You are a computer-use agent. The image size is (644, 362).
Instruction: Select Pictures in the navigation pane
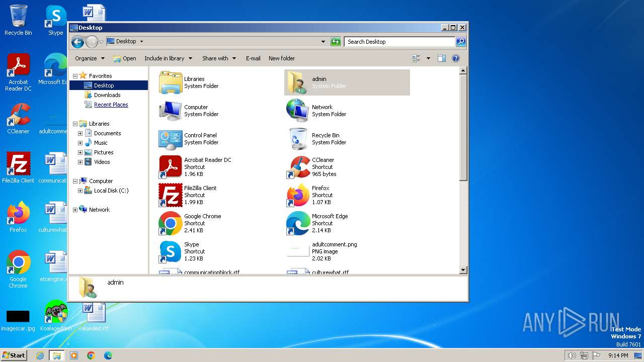(104, 152)
